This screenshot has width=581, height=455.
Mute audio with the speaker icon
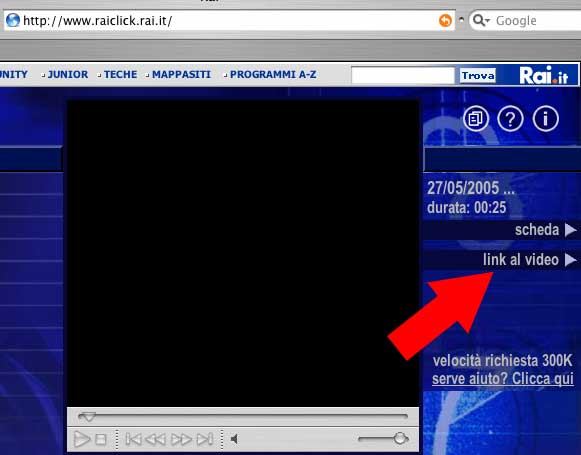pyautogui.click(x=234, y=439)
